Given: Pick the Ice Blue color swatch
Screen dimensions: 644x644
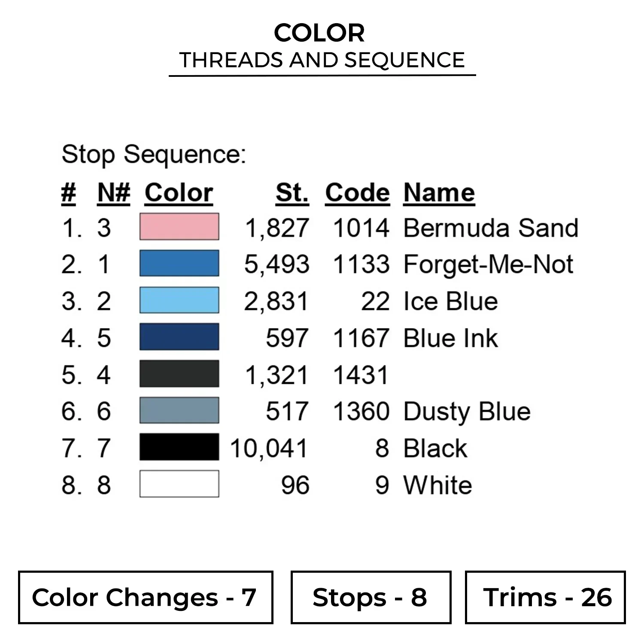Looking at the screenshot, I should (x=179, y=300).
